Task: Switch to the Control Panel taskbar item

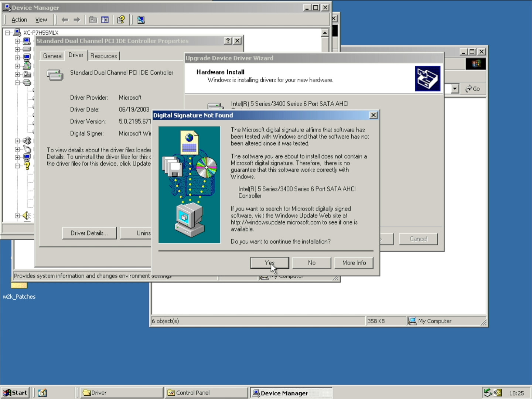Action: [207, 393]
